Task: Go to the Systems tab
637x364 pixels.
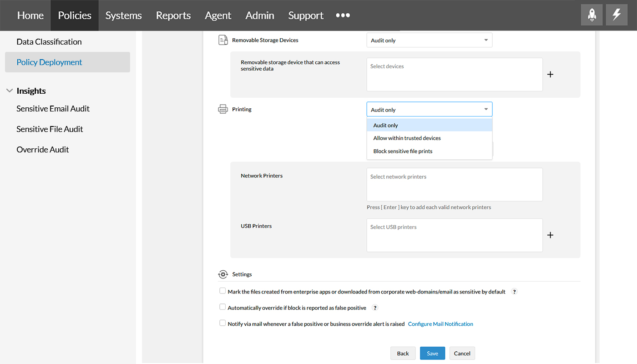Action: point(123,15)
